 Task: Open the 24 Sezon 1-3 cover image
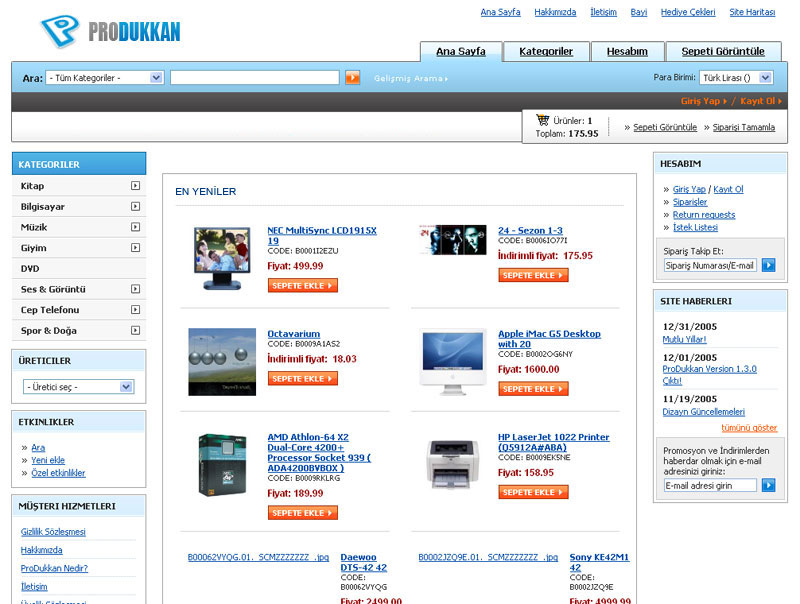tap(453, 240)
